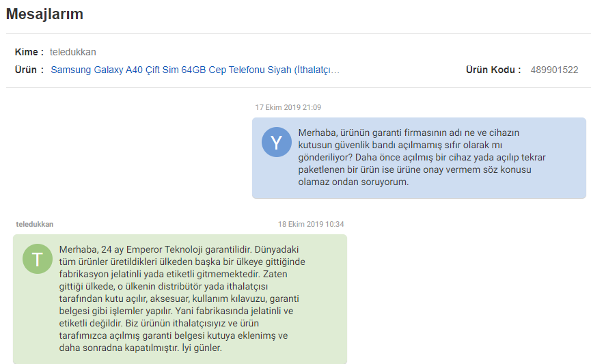The width and height of the screenshot is (591, 364).
Task: Click sender name teledukkan above green message
Action: pos(35,224)
